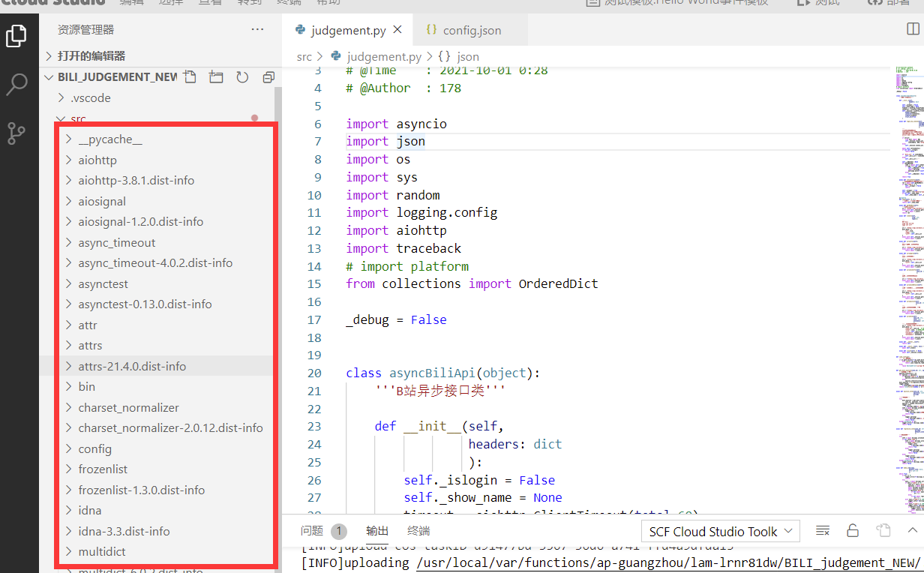
Task: Clear the output panel contents
Action: (x=823, y=530)
